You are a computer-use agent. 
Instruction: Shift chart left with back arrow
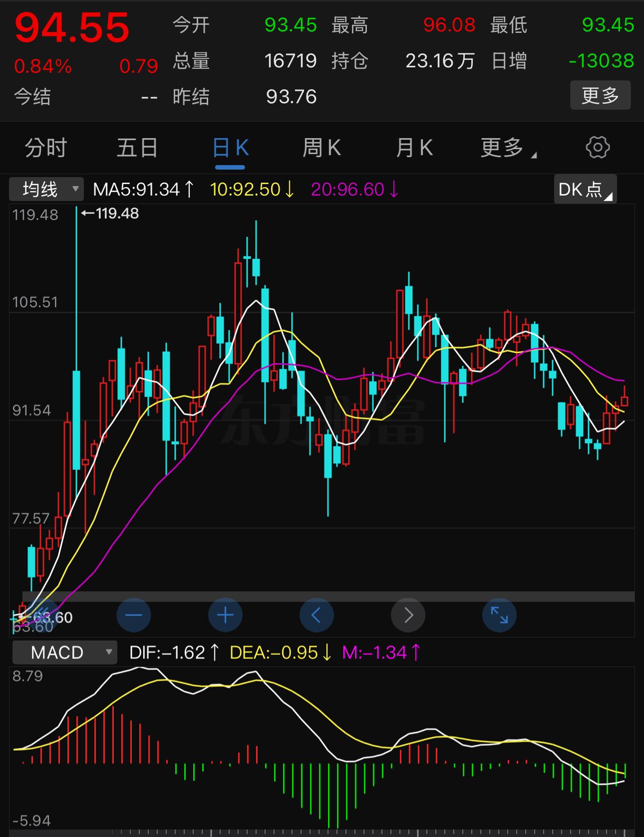(316, 615)
